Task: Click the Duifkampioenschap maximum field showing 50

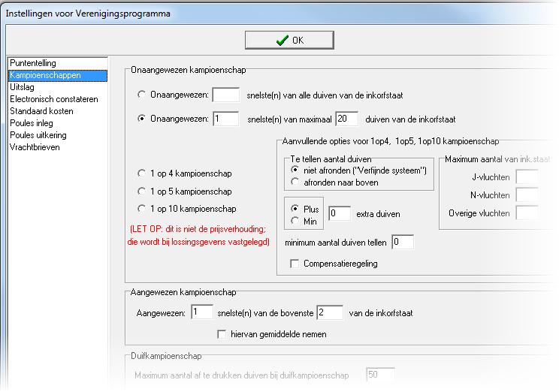Action: coord(380,375)
